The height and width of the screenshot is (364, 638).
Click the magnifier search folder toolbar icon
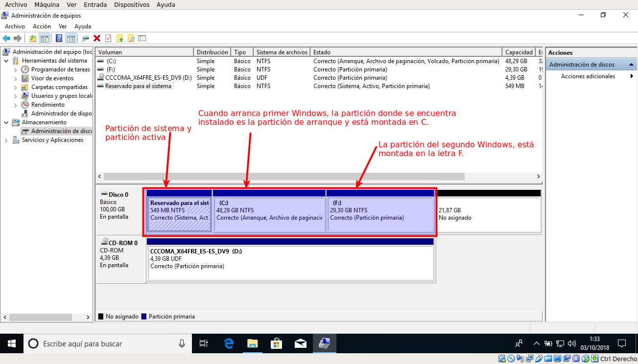pos(131,38)
